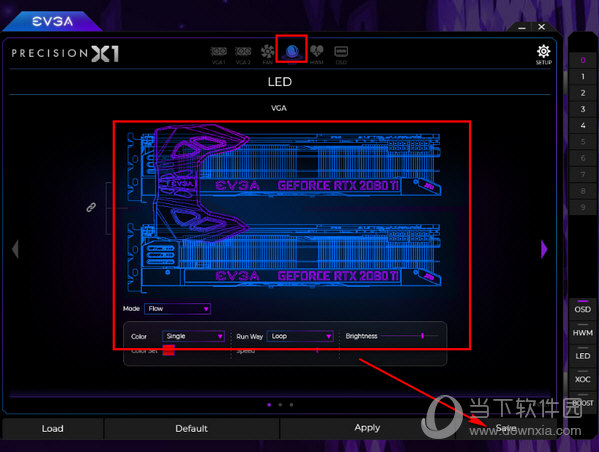Select the first page indicator dot
599x452 pixels.
tap(269, 405)
